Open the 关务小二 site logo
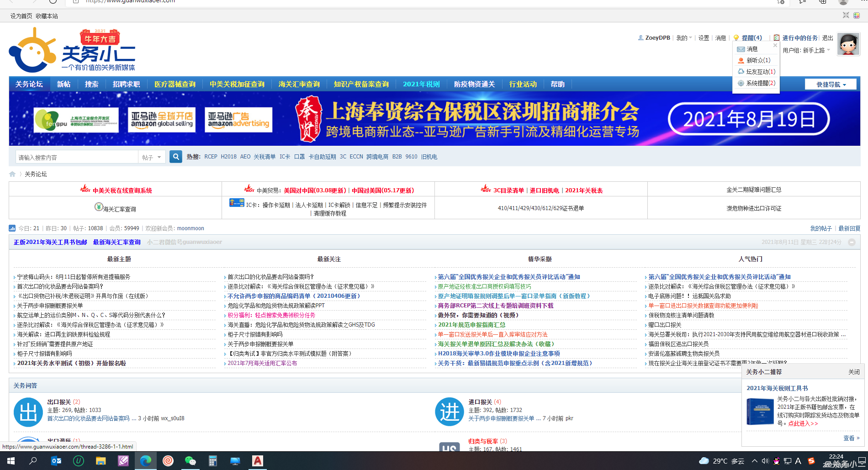Screen dimensions: 868x470 coord(72,50)
